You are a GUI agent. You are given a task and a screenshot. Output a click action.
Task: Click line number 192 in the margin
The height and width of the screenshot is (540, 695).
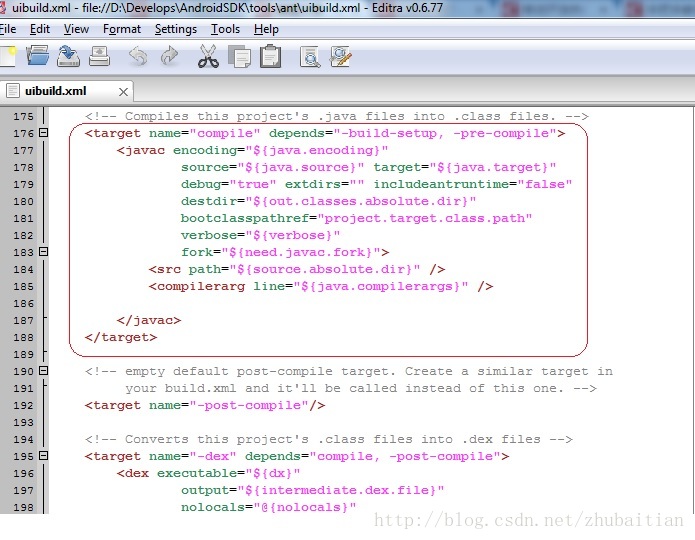(x=22, y=405)
